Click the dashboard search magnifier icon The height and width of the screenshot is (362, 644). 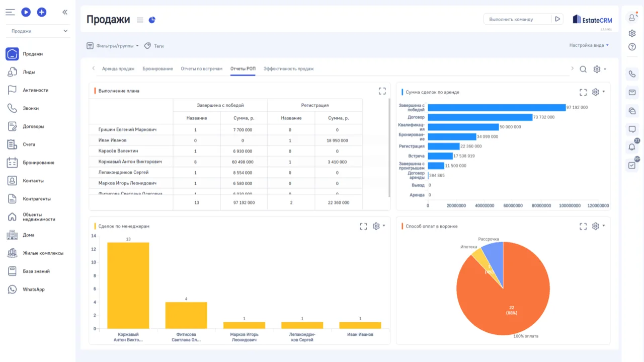click(583, 69)
